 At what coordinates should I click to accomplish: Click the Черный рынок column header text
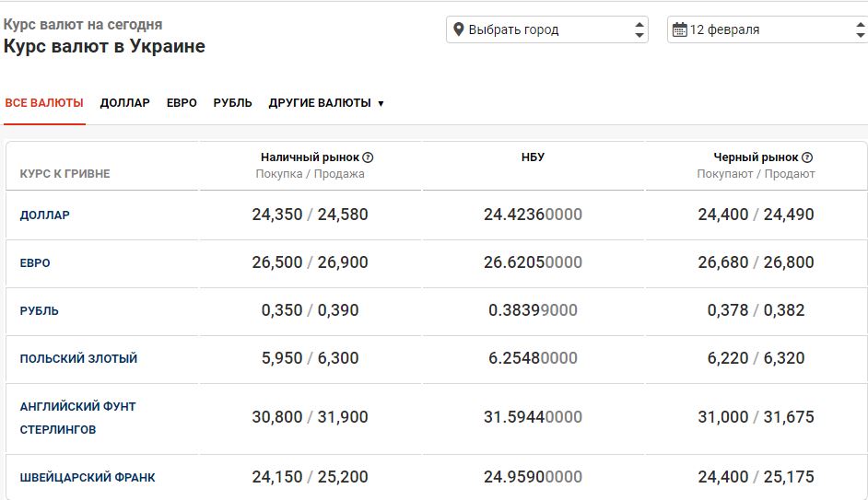click(756, 157)
